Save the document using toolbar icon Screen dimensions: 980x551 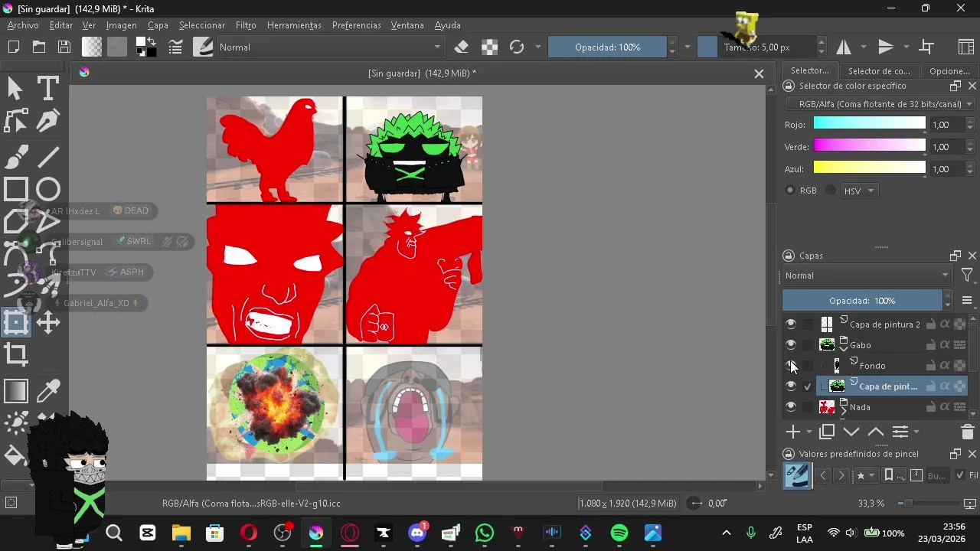[64, 47]
